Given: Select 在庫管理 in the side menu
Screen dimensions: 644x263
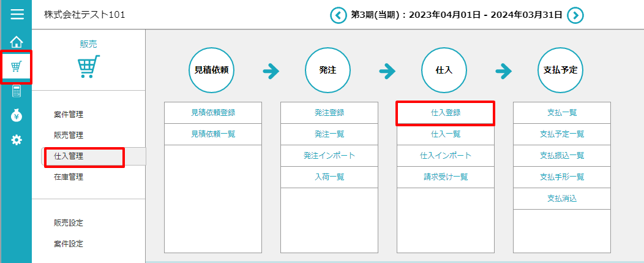Looking at the screenshot, I should [69, 177].
